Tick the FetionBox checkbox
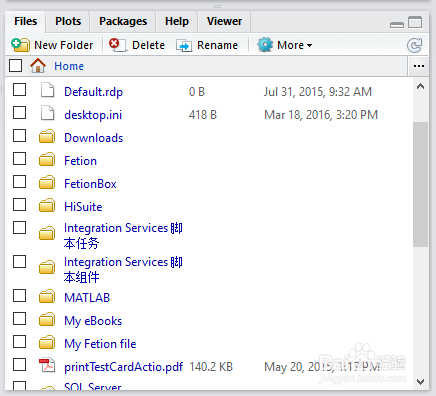 click(x=20, y=182)
